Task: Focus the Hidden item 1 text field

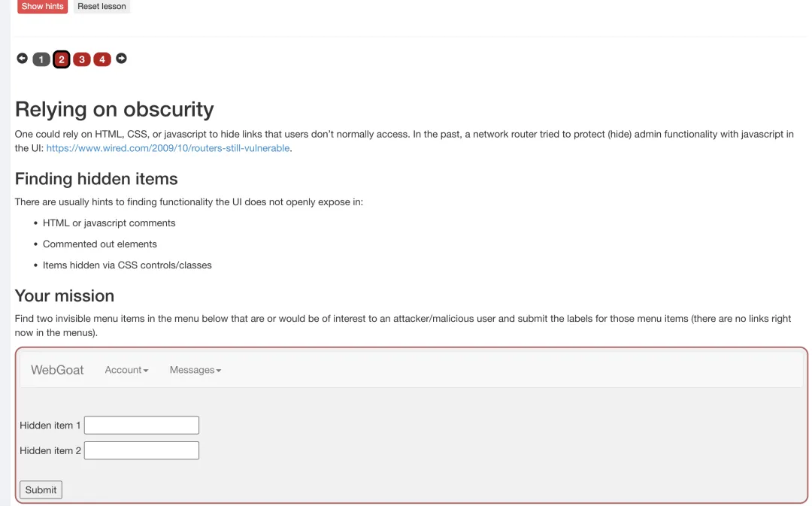Action: [141, 426]
